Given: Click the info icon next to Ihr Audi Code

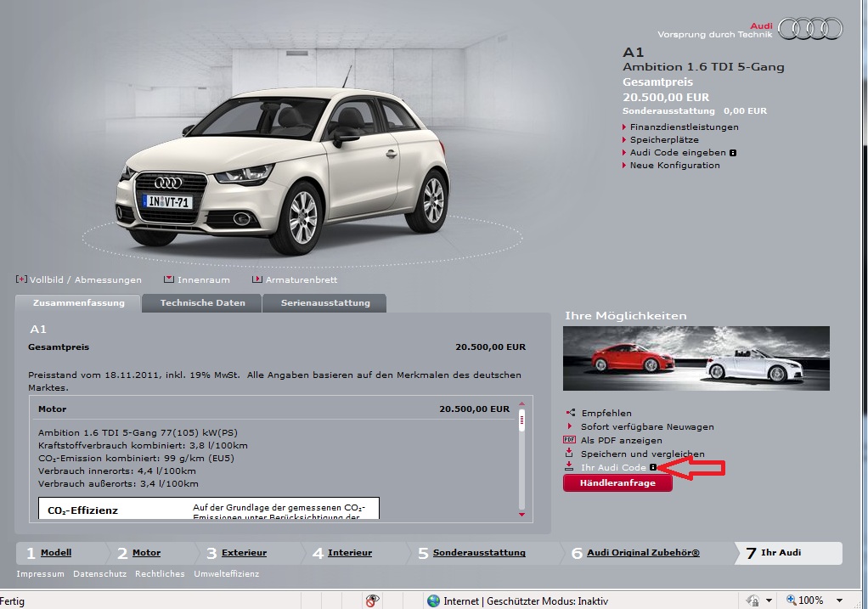Looking at the screenshot, I should point(652,467).
